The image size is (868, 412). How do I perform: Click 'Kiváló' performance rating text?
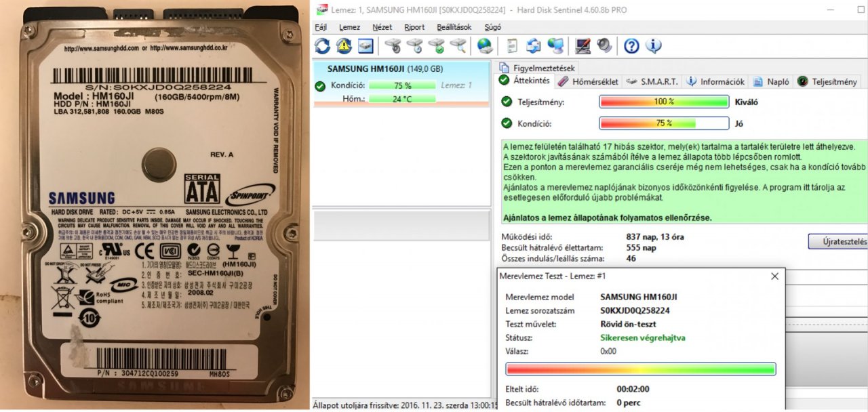tap(746, 102)
